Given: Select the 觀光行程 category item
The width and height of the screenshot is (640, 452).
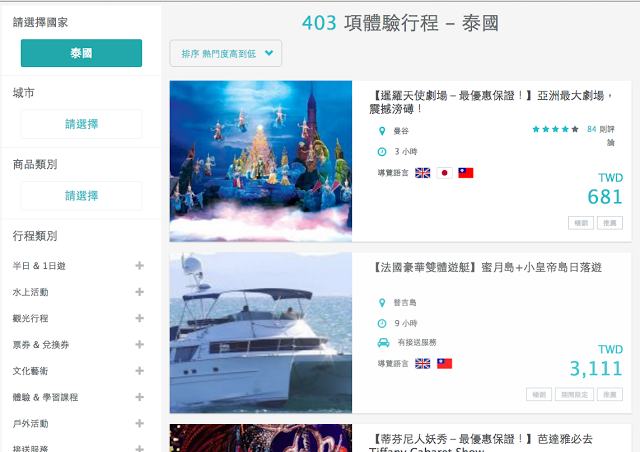Looking at the screenshot, I should pos(30,318).
